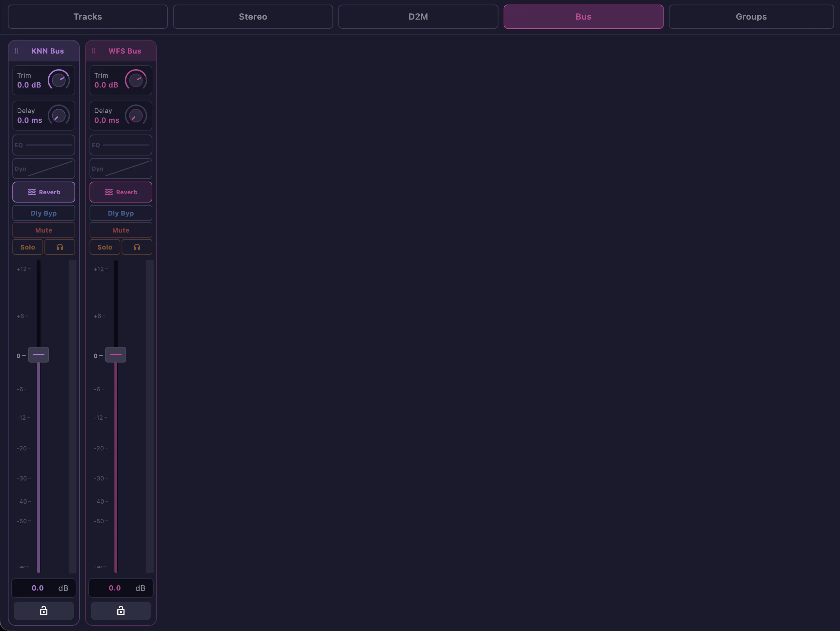This screenshot has height=631, width=840.
Task: Click the KNN Bus Trim 0.0 dB value
Action: (x=29, y=85)
